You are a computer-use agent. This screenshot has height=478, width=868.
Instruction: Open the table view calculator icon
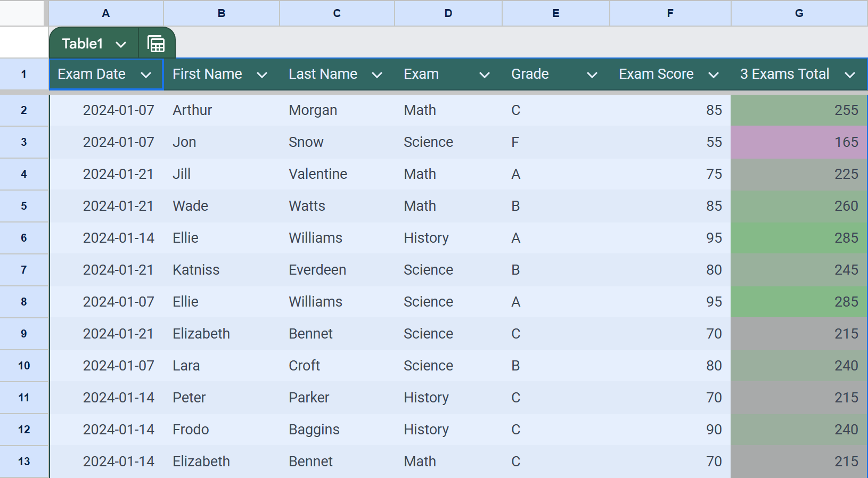tap(156, 44)
